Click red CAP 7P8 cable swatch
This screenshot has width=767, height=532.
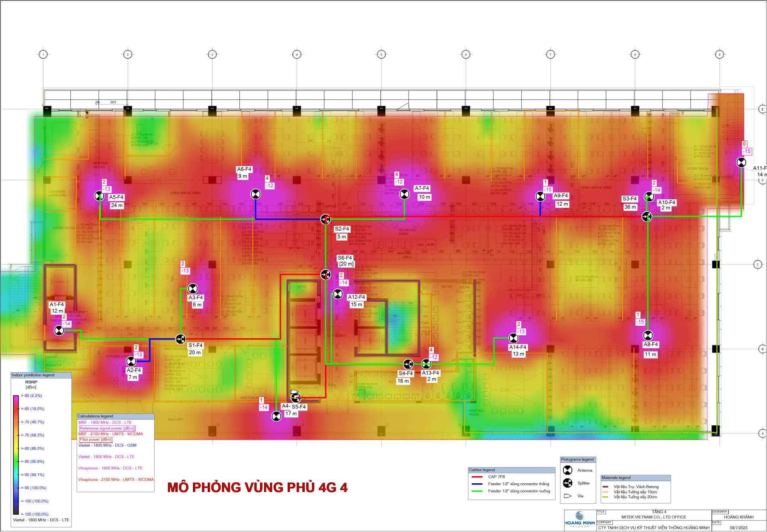(477, 477)
